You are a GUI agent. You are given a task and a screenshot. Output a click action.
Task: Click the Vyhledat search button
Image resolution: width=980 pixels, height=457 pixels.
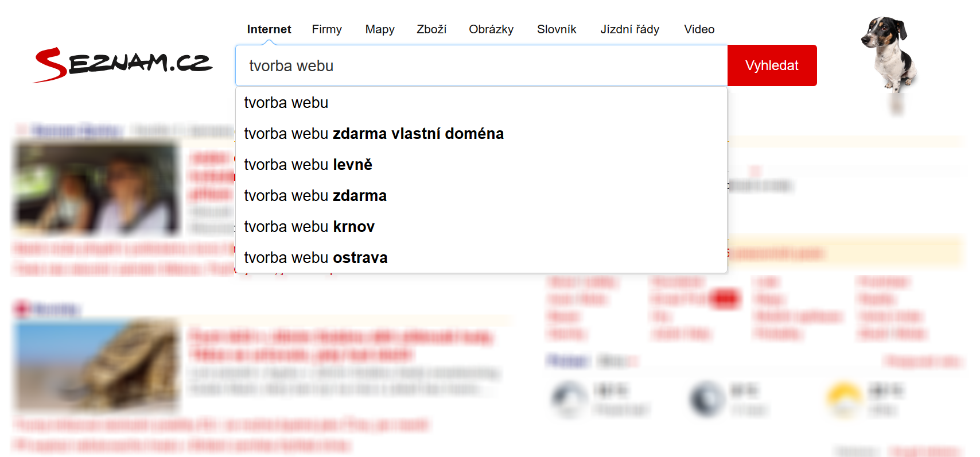(x=772, y=65)
